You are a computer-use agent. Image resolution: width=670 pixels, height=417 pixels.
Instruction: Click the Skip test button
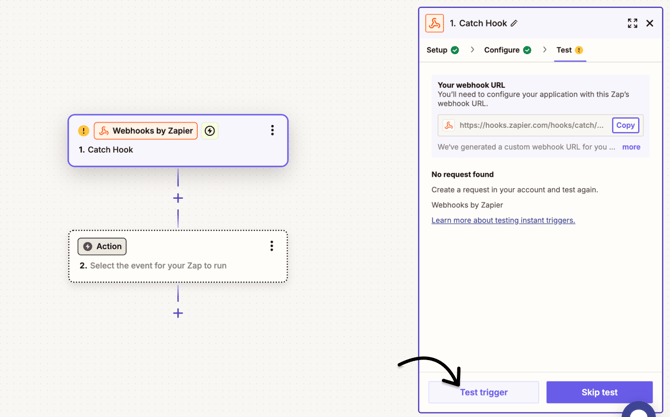click(599, 392)
